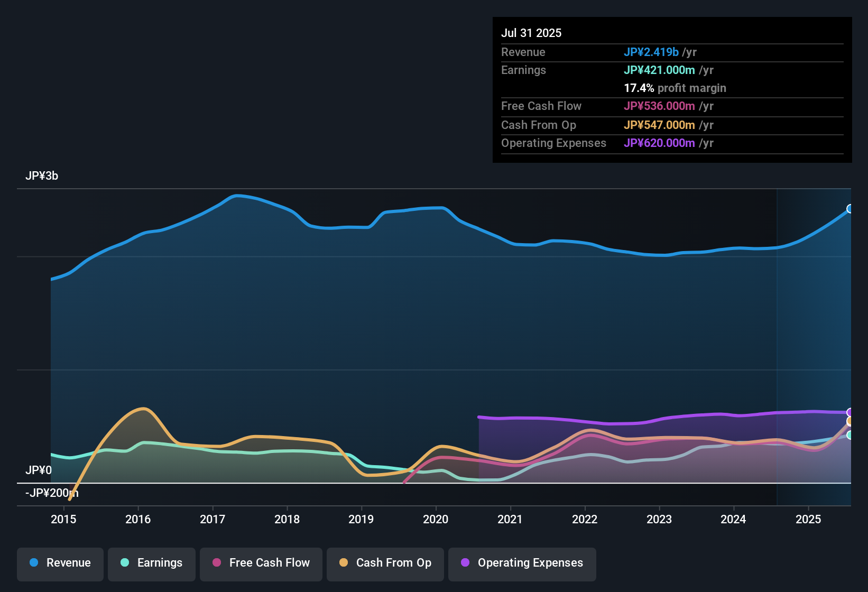
Task: Click the 2025 x-axis label
Action: [x=808, y=519]
